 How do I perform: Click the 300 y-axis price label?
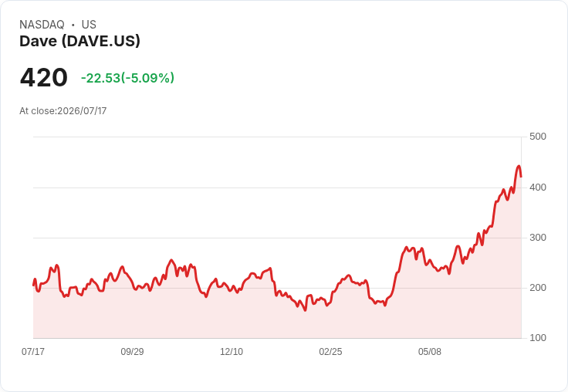538,238
